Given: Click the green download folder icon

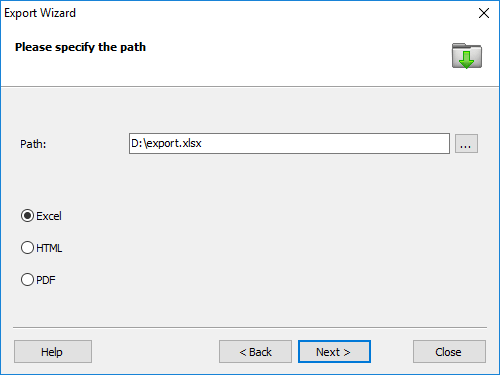Looking at the screenshot, I should click(467, 56).
